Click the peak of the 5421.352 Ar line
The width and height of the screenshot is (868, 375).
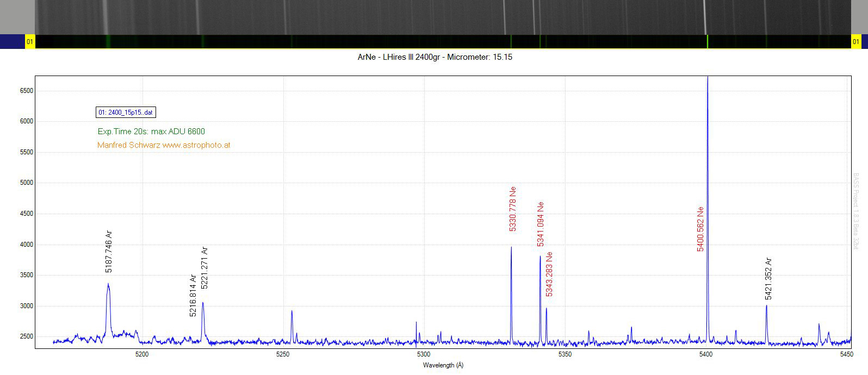pyautogui.click(x=766, y=306)
